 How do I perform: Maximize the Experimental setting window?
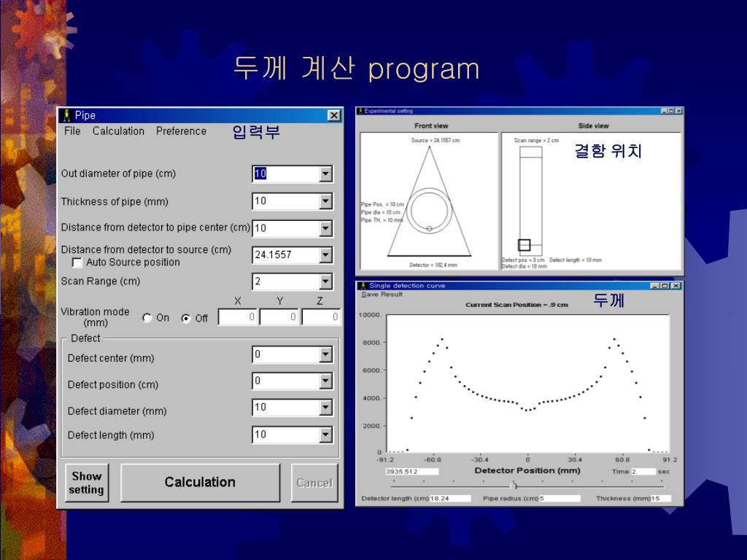click(x=671, y=111)
